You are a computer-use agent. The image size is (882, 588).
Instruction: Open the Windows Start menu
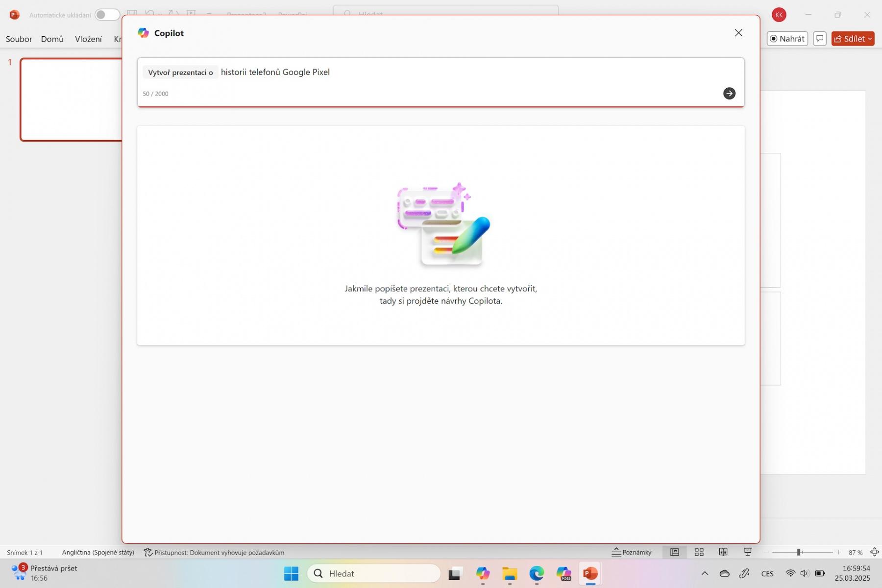[291, 573]
